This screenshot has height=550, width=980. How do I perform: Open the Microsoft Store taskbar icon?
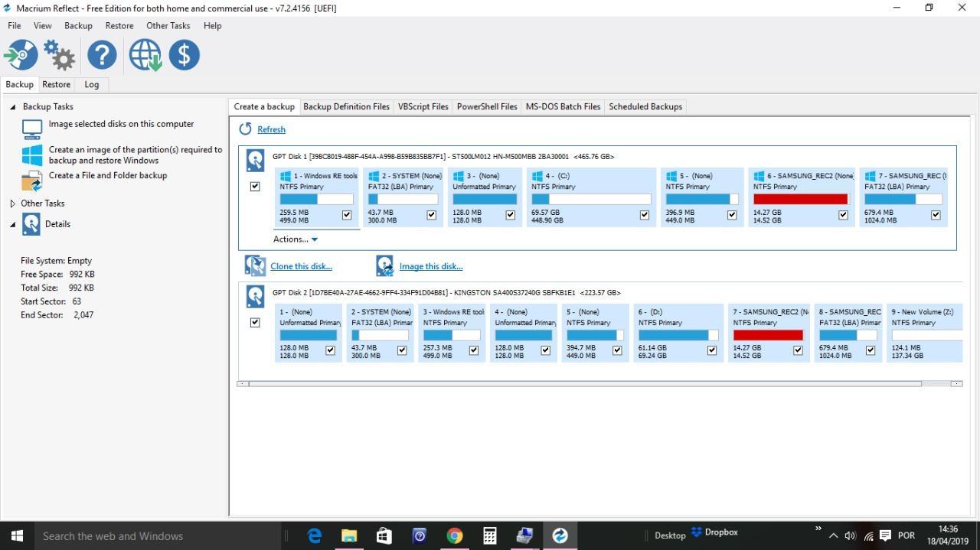click(x=384, y=535)
